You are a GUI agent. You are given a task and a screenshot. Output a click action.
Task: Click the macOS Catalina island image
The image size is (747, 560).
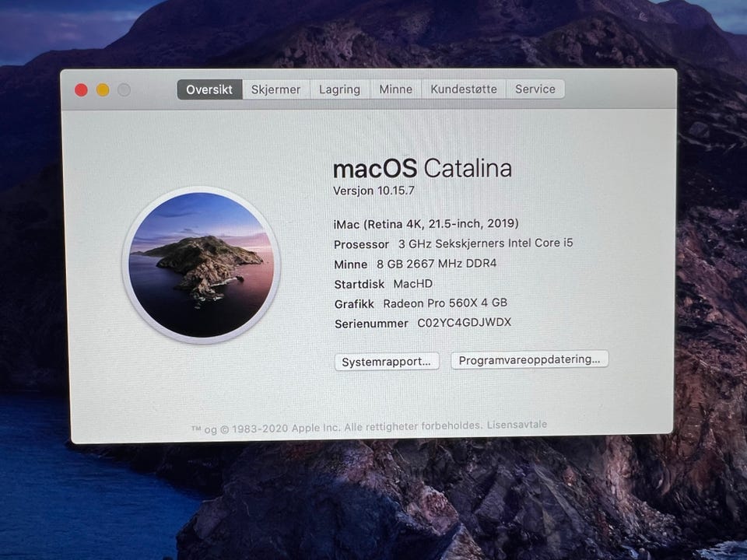pos(201,264)
